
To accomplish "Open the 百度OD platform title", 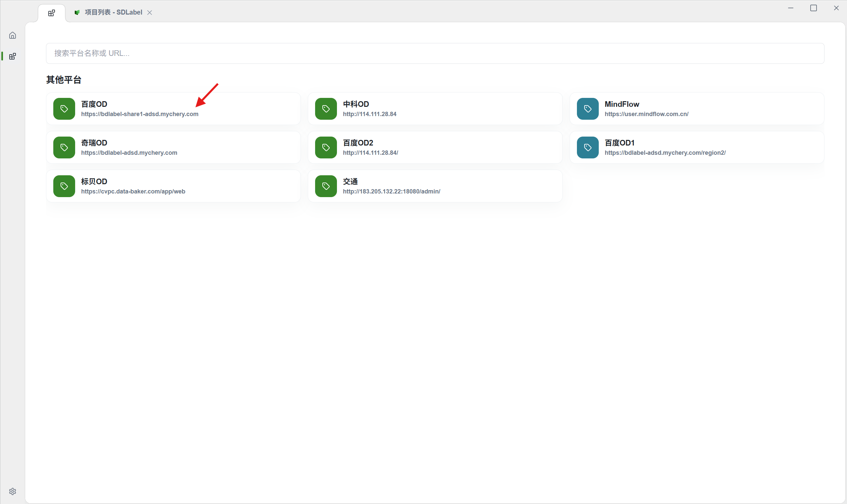I will pos(94,104).
